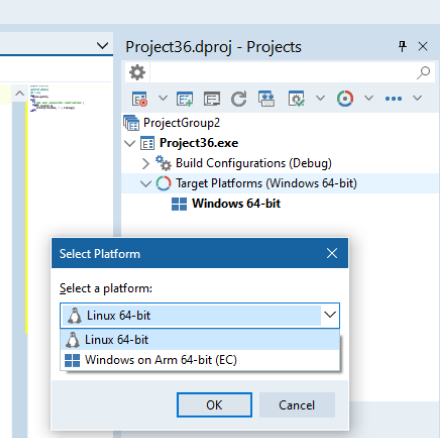Collapse the Project36.exe tree node

(x=129, y=144)
